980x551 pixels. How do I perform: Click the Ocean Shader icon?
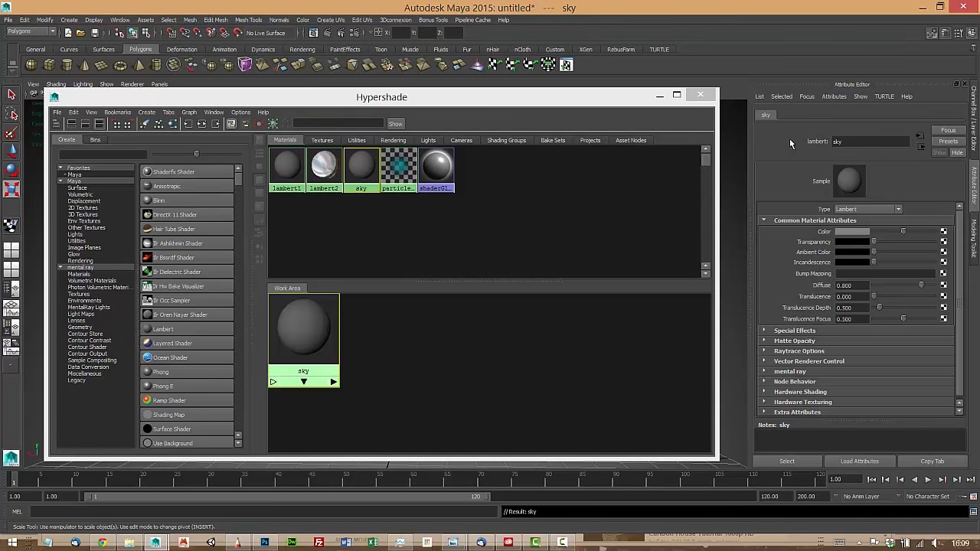[x=147, y=357]
